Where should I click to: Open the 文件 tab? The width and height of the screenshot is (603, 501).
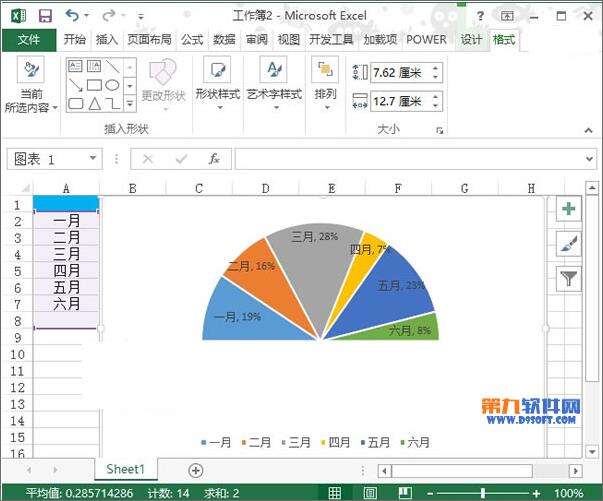29,40
